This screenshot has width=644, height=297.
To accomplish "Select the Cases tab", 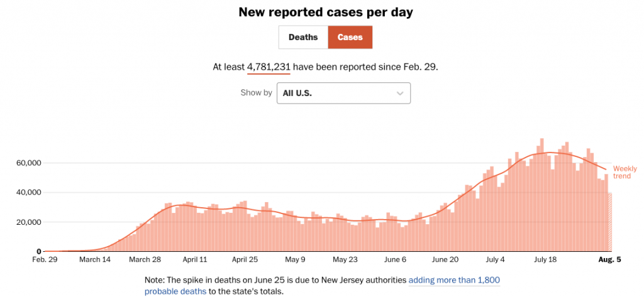I will click(350, 37).
